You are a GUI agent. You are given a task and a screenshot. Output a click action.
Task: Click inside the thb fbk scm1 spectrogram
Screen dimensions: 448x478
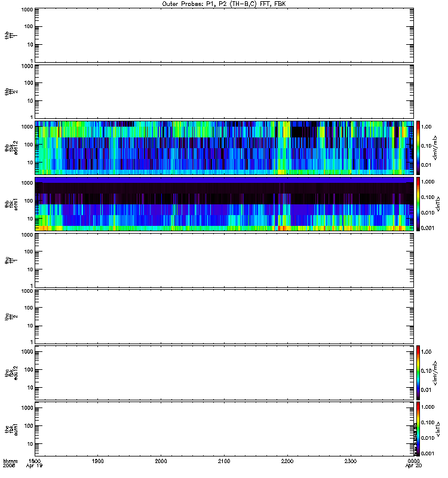225,204
